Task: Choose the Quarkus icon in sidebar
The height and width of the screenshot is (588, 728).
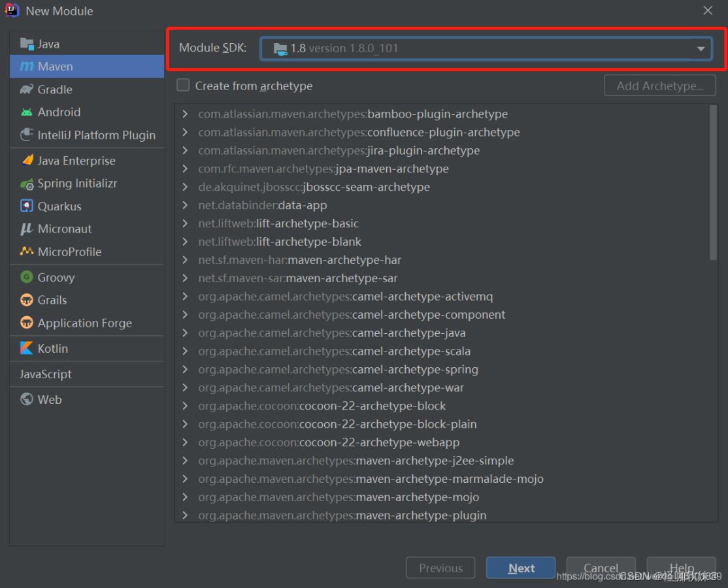Action: pos(27,206)
